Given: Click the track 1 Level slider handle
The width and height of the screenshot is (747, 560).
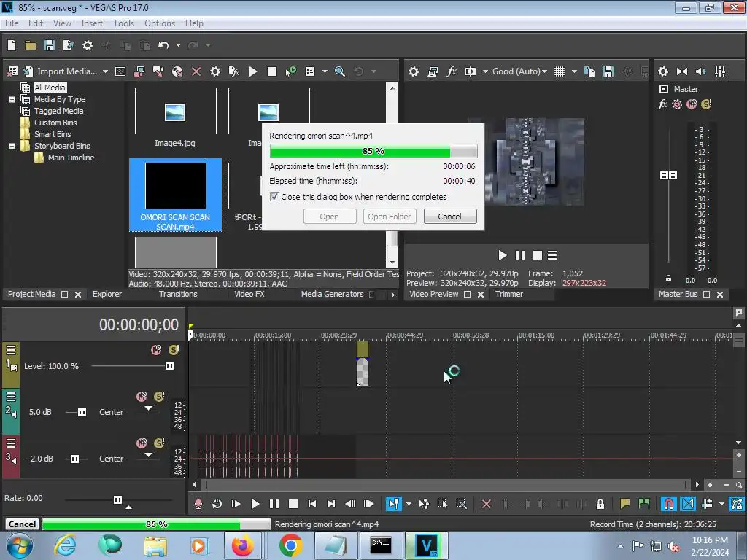Looking at the screenshot, I should tap(169, 366).
